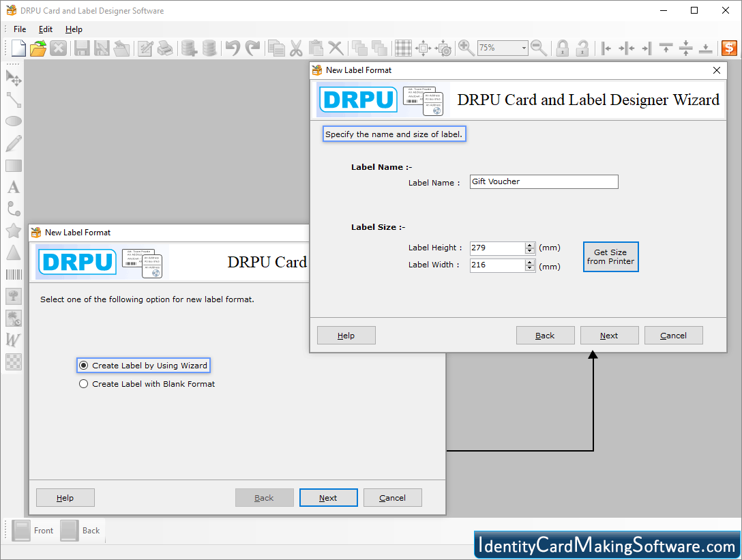Click 'Get Size from Printer' button
This screenshot has width=742, height=560.
611,257
